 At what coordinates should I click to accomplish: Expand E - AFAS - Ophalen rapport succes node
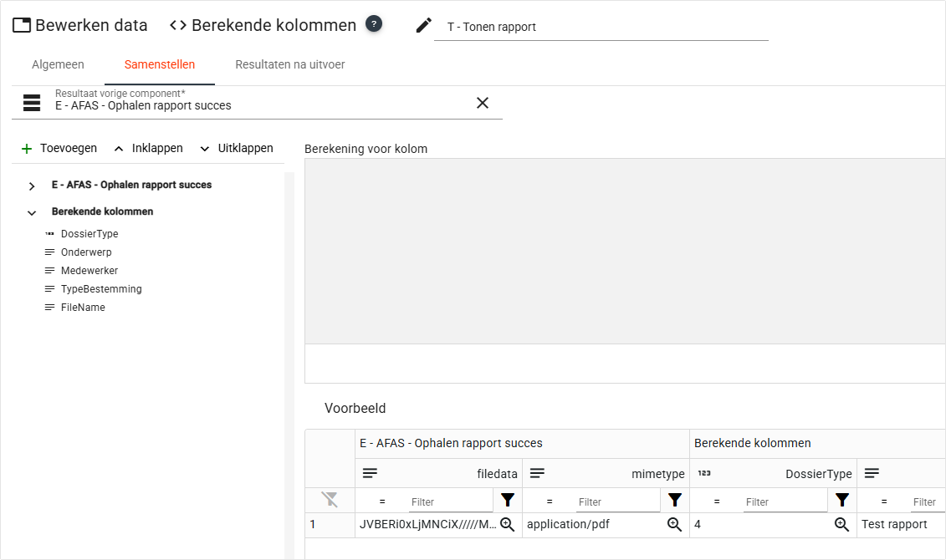32,186
